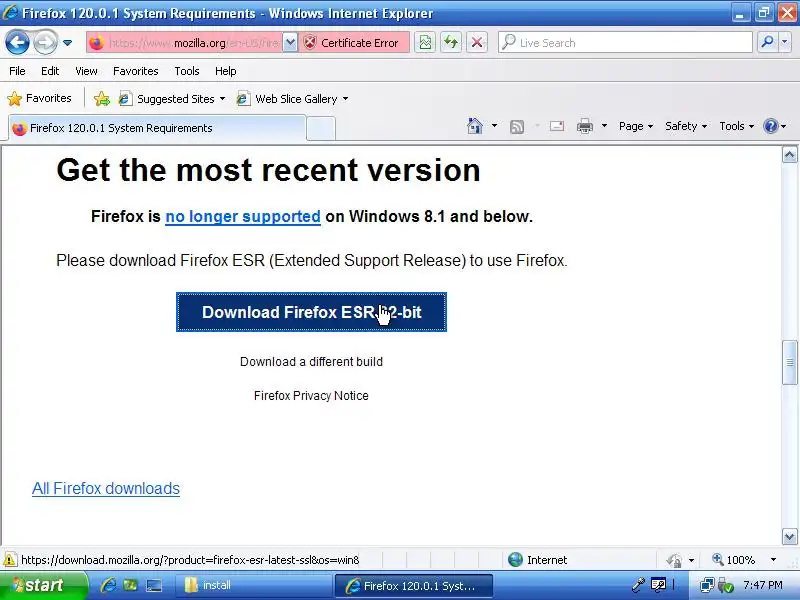This screenshot has height=600, width=800.
Task: Click the Forward navigation arrow
Action: tap(45, 42)
